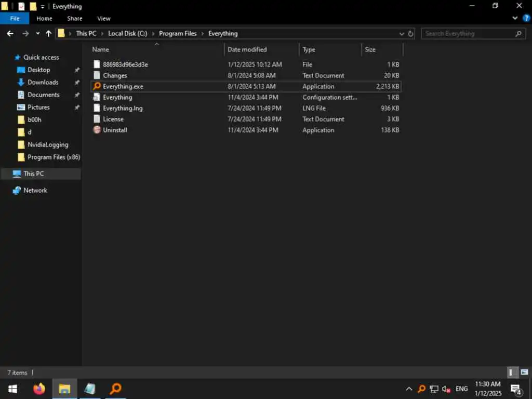Image resolution: width=532 pixels, height=399 pixels.
Task: Open the network tray icon
Action: click(x=434, y=389)
